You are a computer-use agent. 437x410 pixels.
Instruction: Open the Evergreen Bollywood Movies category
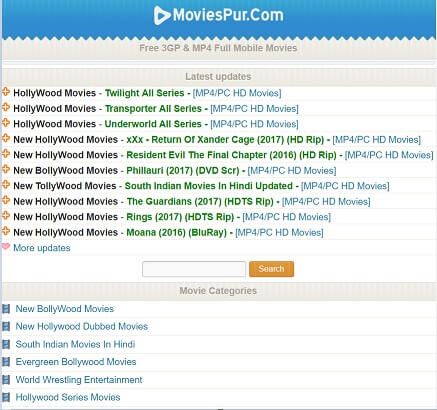click(x=76, y=362)
